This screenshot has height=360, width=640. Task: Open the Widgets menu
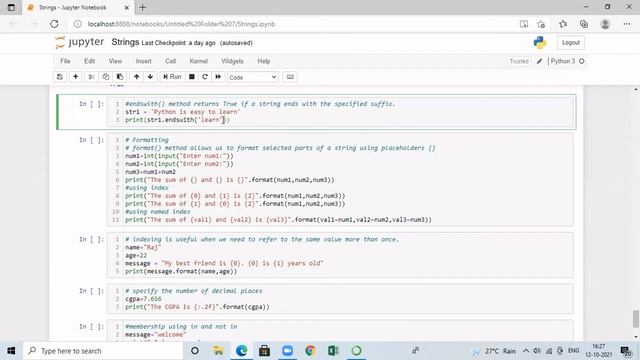click(x=232, y=61)
